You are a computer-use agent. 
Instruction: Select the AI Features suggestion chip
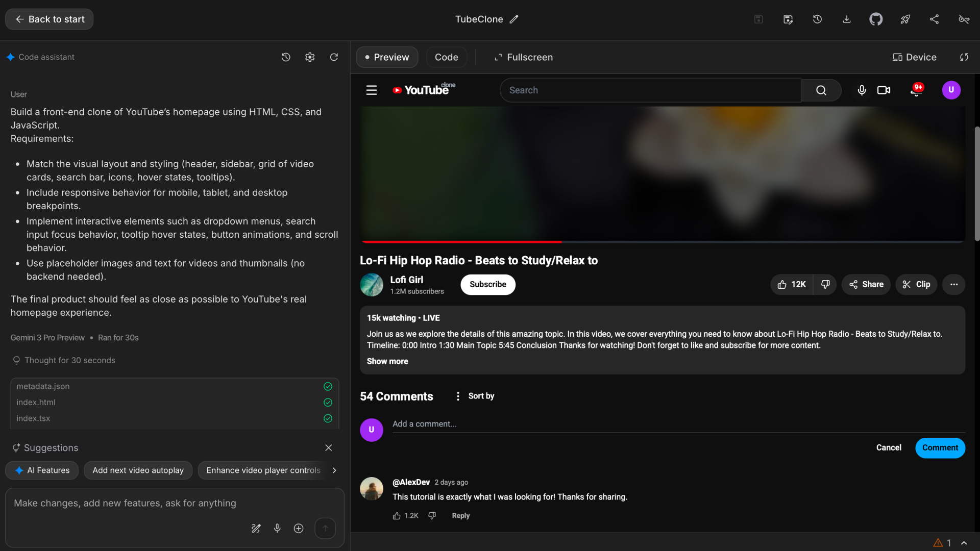[x=41, y=470]
